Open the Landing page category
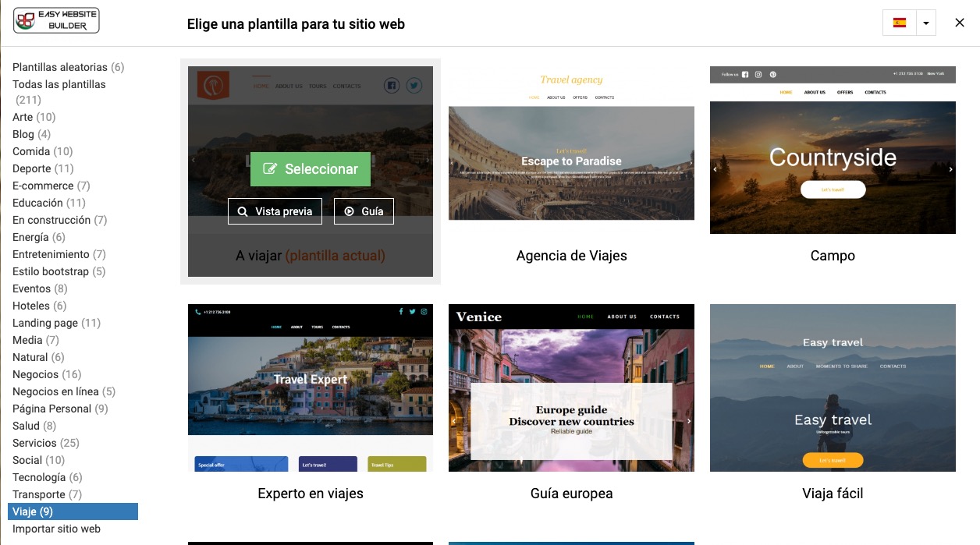This screenshot has width=980, height=545. point(57,323)
